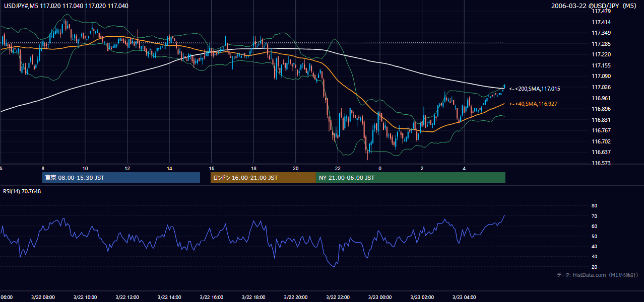Image resolution: width=644 pixels, height=302 pixels.
Task: Click price axis label 117.090
Action: [x=601, y=76]
